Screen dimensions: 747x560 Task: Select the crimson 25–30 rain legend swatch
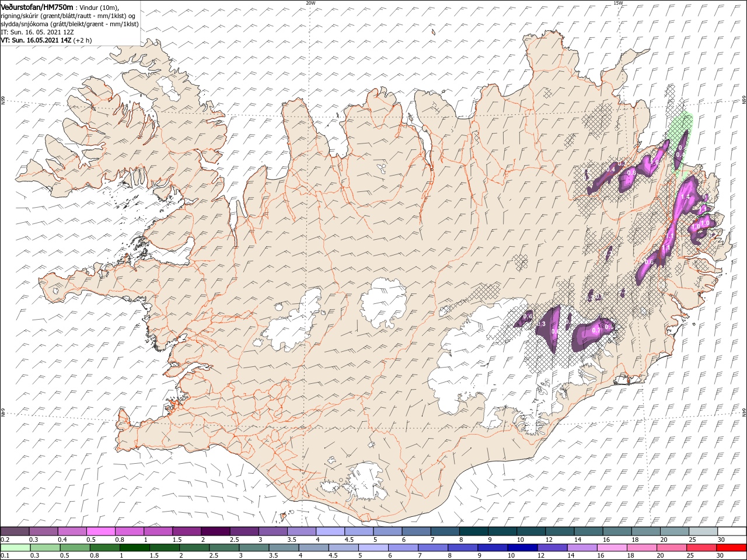point(701,548)
